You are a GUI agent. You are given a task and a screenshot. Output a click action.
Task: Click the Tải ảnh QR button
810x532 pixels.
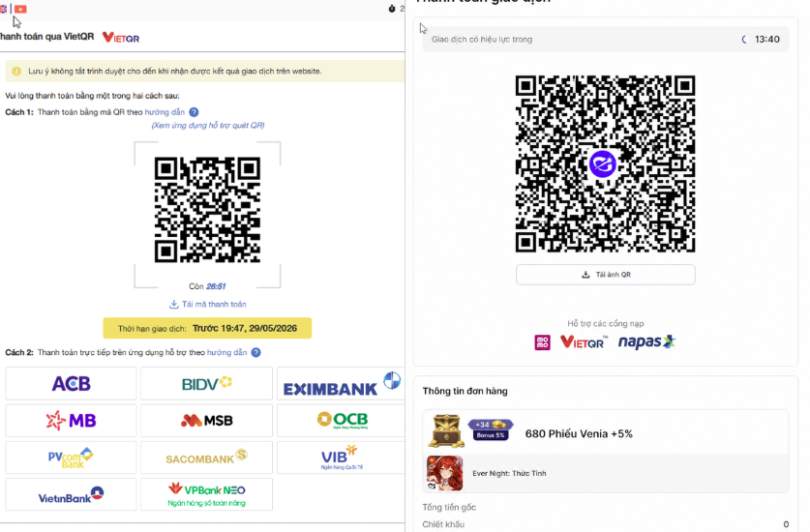[x=606, y=275]
